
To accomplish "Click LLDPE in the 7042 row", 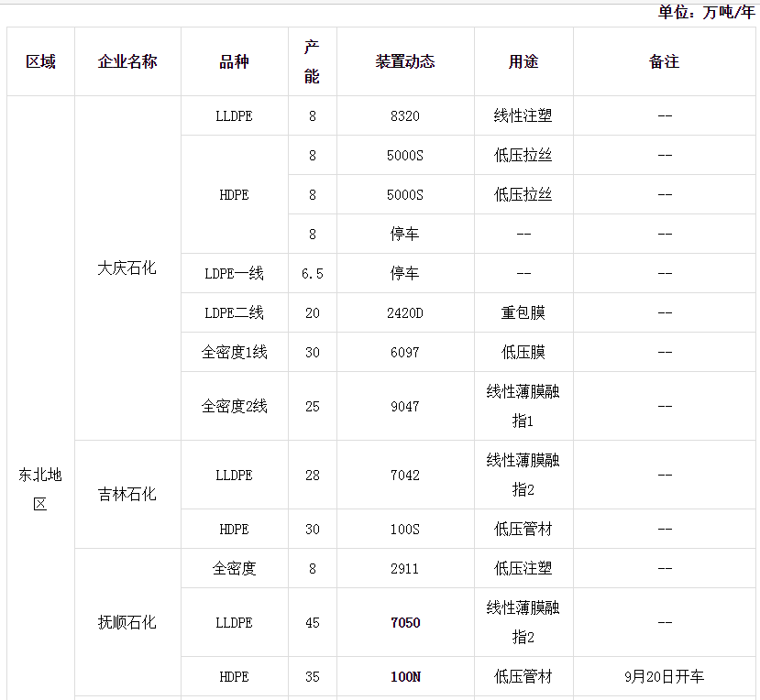I will coord(234,475).
